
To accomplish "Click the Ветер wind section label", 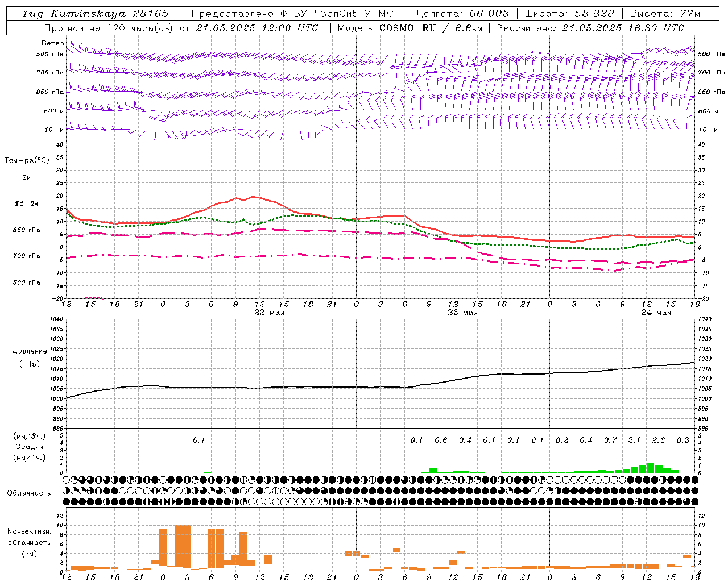I will [x=53, y=43].
